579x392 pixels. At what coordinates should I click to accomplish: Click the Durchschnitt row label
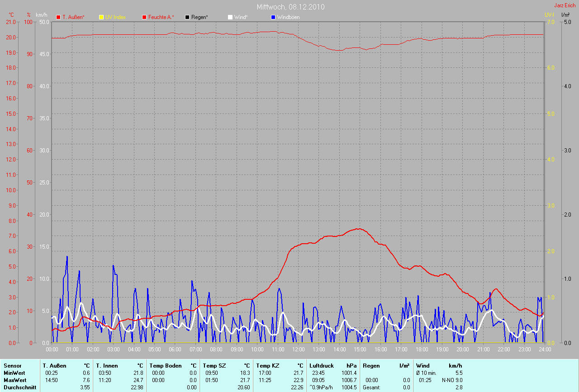20,387
